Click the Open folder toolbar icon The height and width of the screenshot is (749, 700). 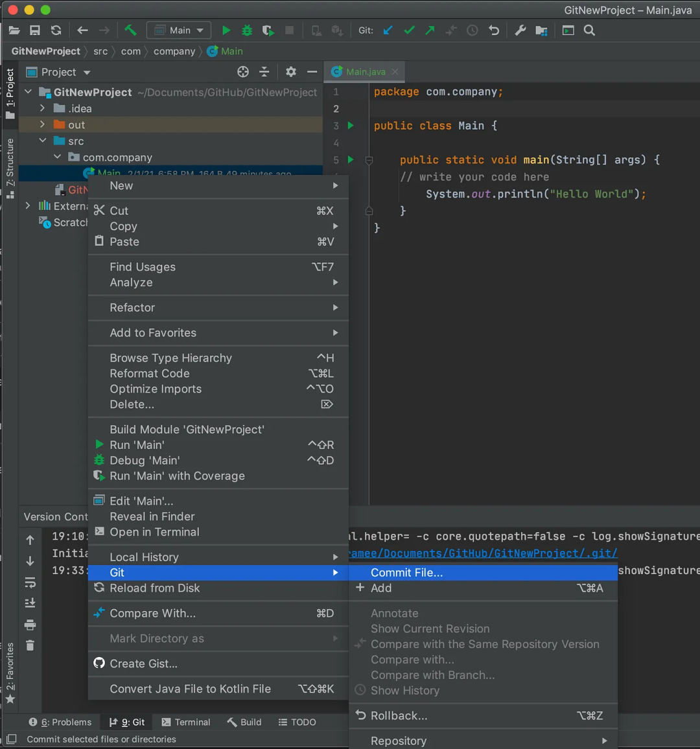[x=14, y=30]
